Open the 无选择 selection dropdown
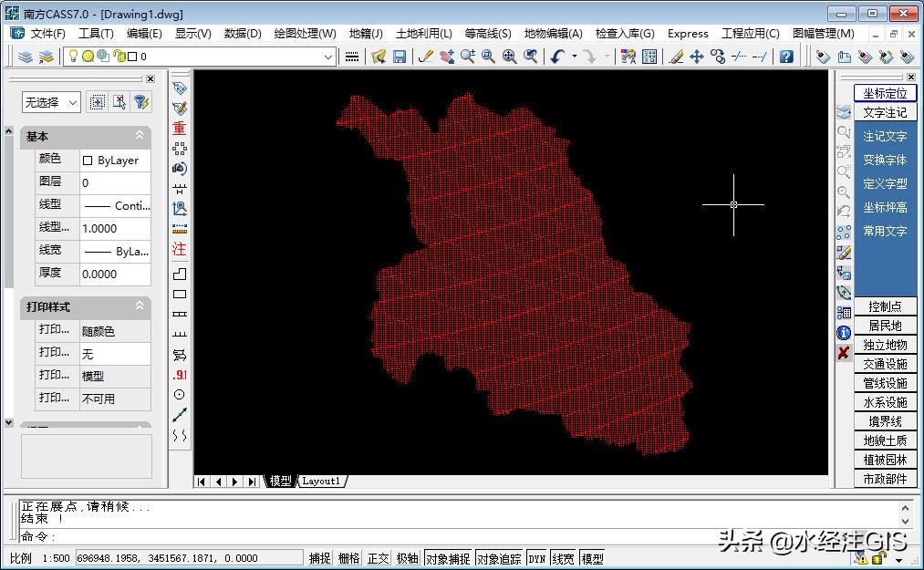This screenshot has width=924, height=570. point(73,102)
